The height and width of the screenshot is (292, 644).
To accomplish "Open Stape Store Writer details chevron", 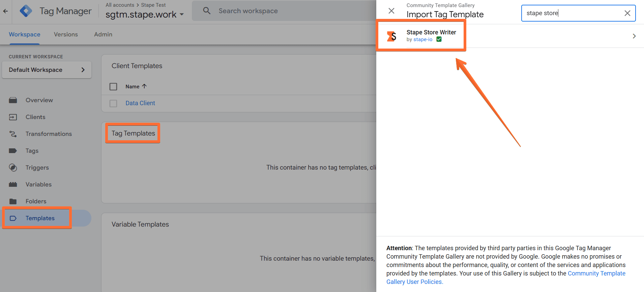I will (634, 36).
